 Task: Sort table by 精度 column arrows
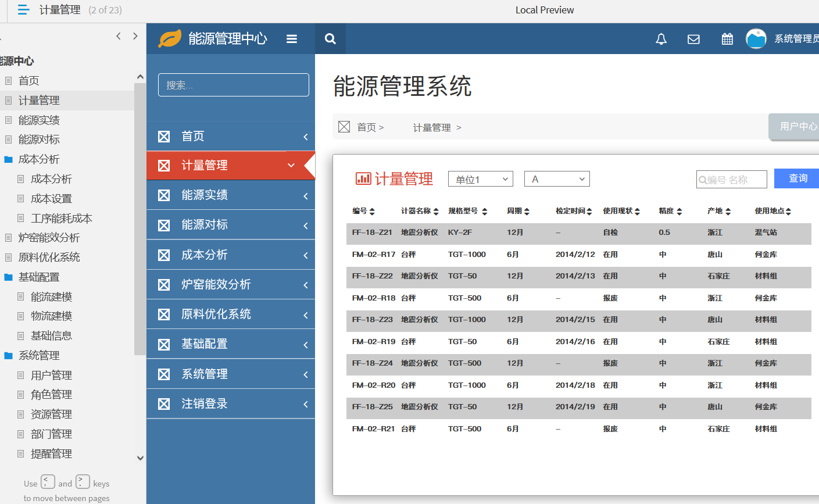(679, 211)
